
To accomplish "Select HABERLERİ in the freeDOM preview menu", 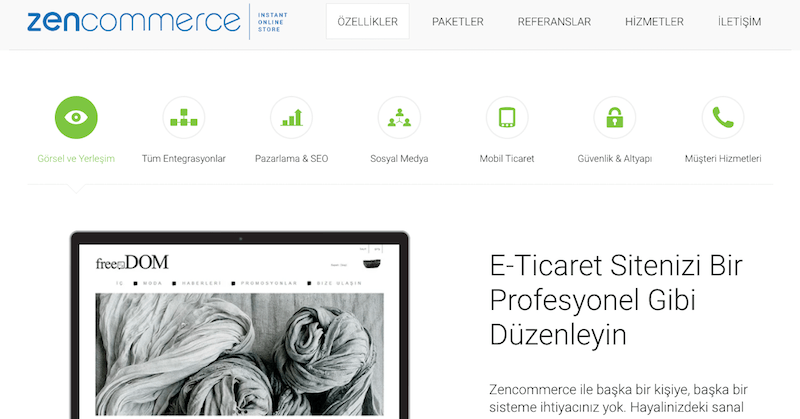I will (202, 283).
